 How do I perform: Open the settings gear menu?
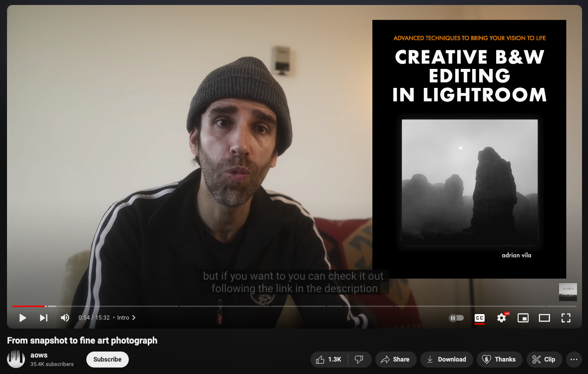(502, 318)
